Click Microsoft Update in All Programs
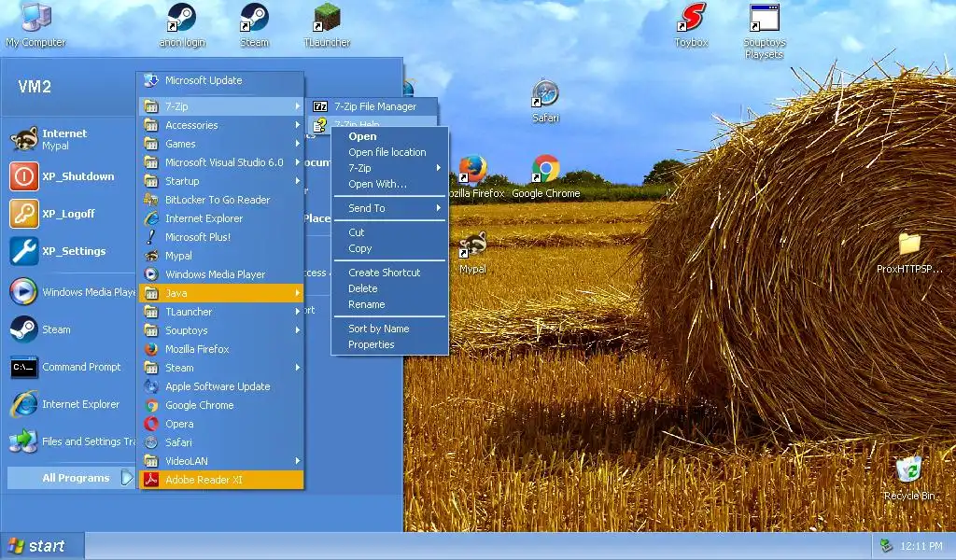The width and height of the screenshot is (956, 560). [x=220, y=80]
